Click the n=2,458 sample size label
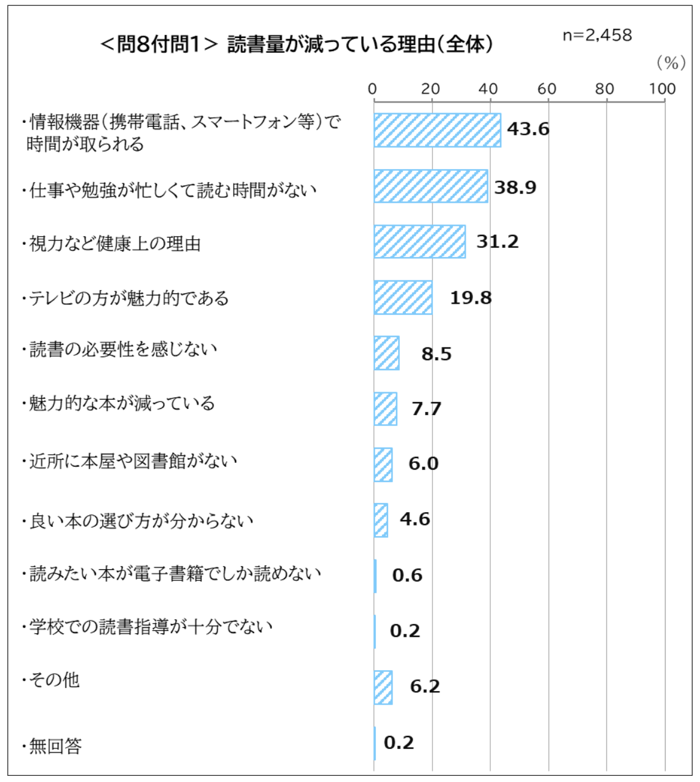The height and width of the screenshot is (782, 700). tap(597, 35)
